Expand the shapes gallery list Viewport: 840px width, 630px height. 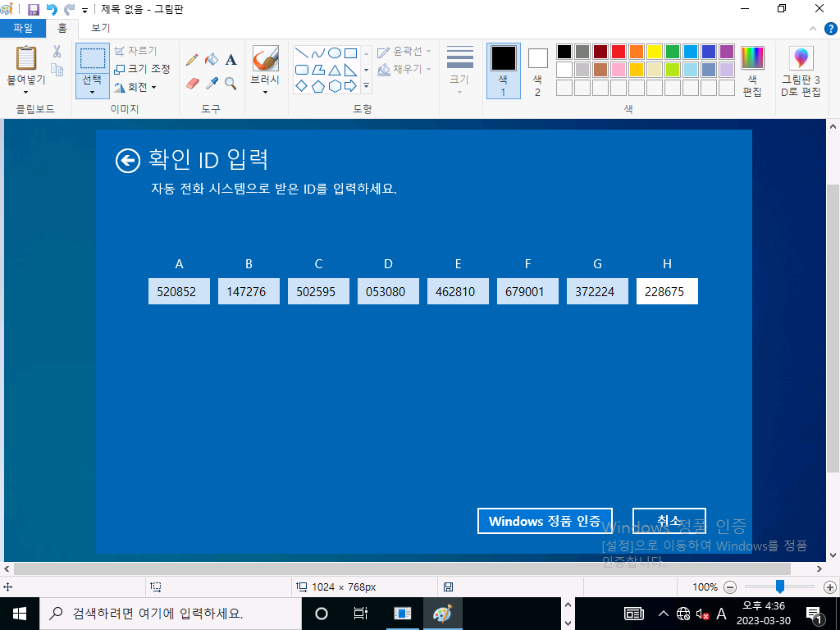pyautogui.click(x=367, y=85)
